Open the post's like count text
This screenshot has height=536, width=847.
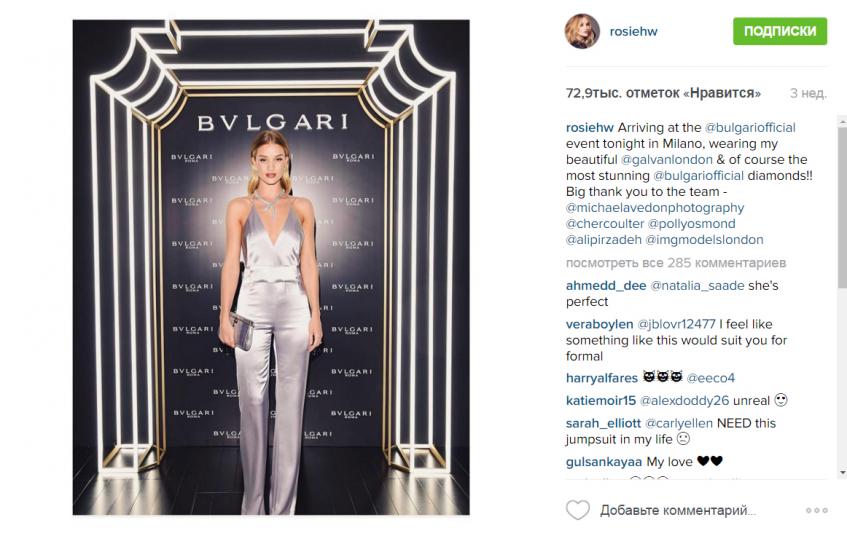(663, 93)
